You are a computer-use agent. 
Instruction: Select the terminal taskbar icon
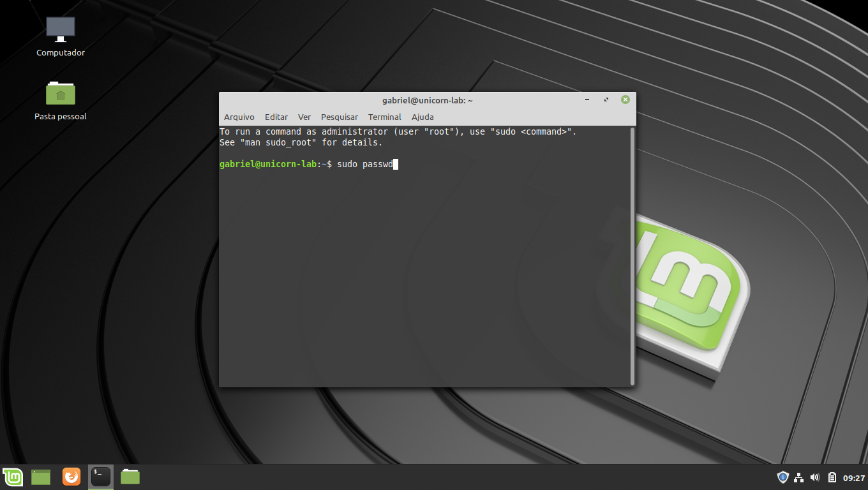[x=101, y=477]
